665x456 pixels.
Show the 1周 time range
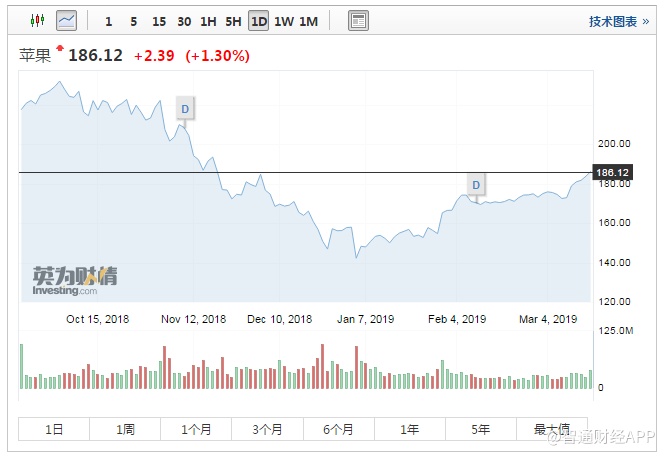[125, 429]
